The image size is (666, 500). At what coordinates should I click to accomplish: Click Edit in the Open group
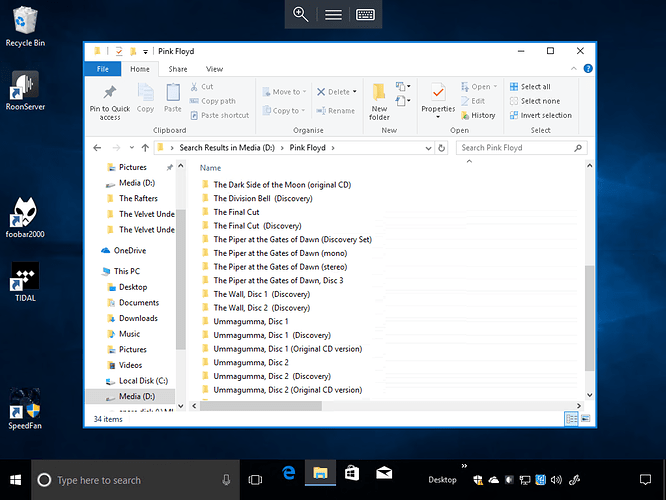coord(473,101)
